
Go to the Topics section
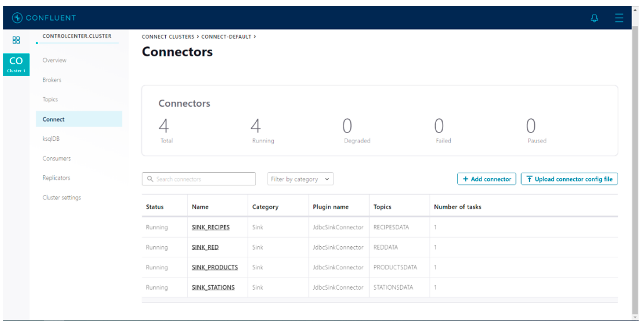[50, 99]
